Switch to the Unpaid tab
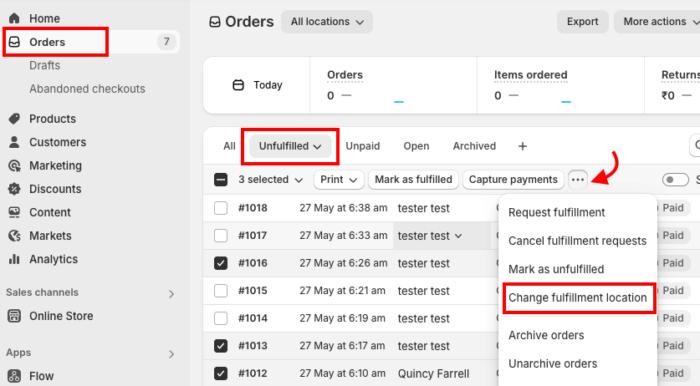The height and width of the screenshot is (386, 700). coord(362,146)
